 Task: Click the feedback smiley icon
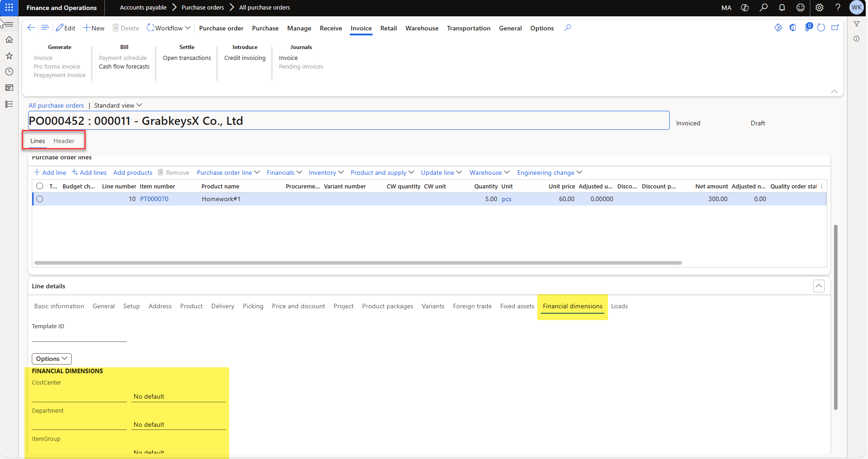(x=801, y=8)
